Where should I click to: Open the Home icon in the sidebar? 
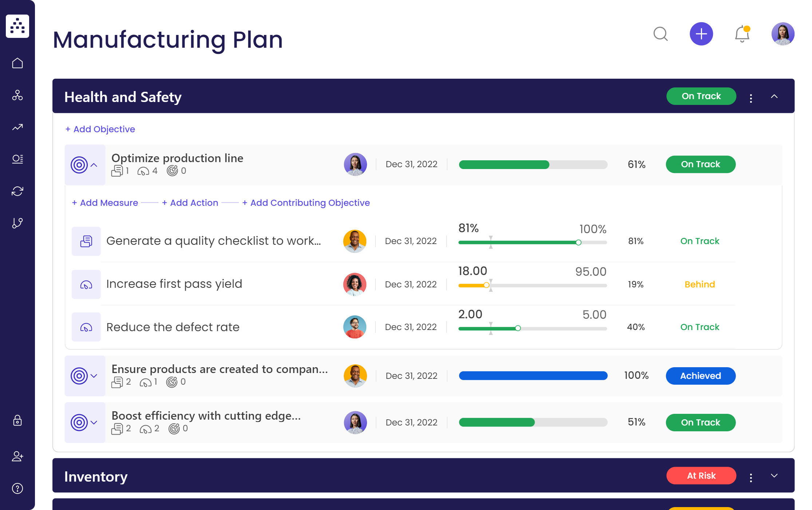click(17, 63)
